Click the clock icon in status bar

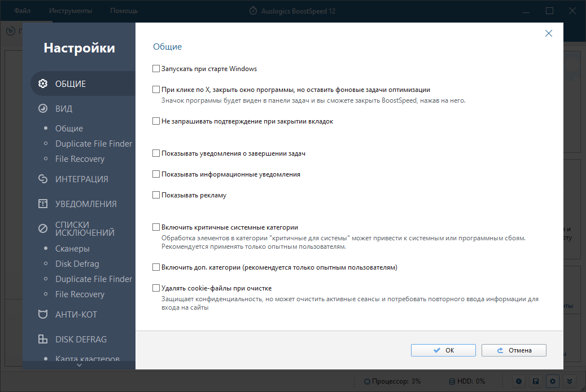[x=519, y=381]
